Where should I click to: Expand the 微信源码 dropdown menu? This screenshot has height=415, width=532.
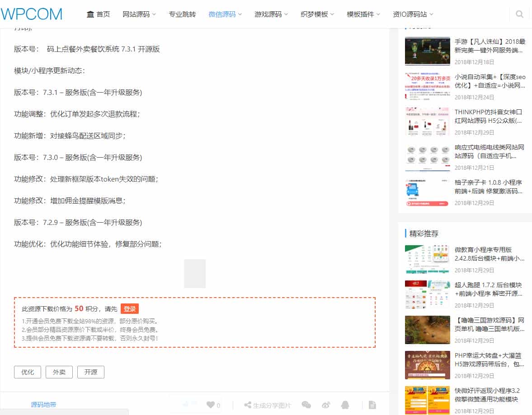(222, 14)
